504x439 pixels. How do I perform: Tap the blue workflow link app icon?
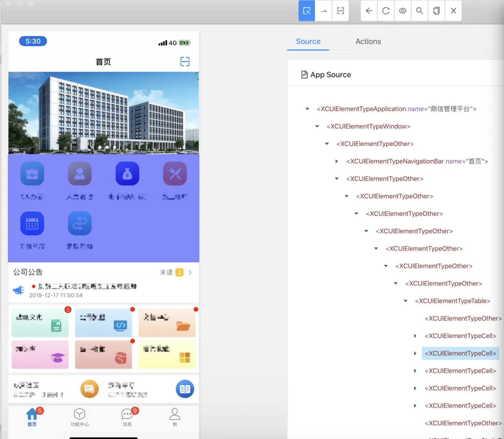tap(80, 223)
